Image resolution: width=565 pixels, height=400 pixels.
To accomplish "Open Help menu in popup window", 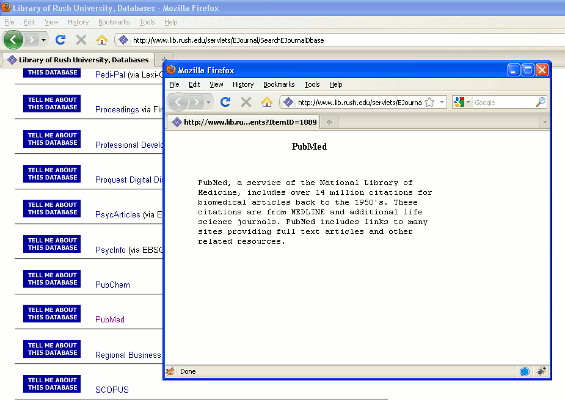I will 335,85.
